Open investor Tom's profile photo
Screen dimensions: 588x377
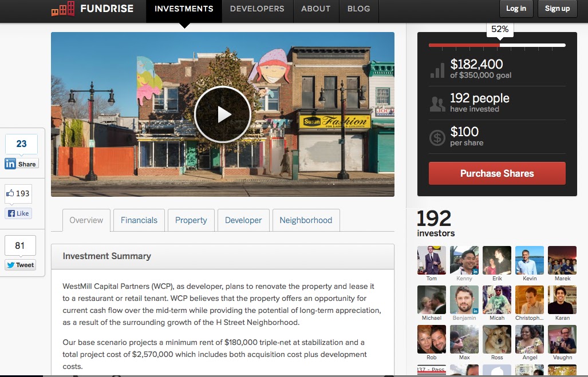coord(432,260)
